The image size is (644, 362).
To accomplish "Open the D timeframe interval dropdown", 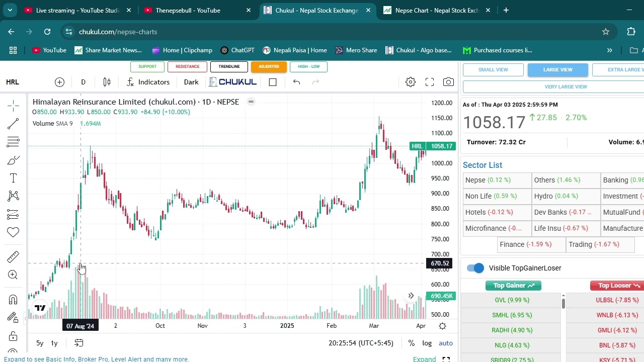I will 83,82.
